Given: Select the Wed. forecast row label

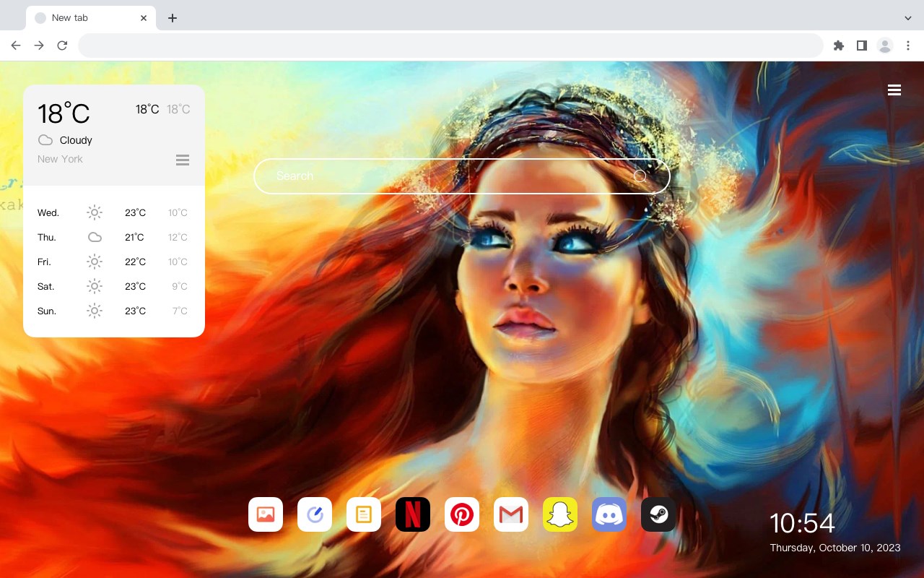Looking at the screenshot, I should pyautogui.click(x=48, y=213).
